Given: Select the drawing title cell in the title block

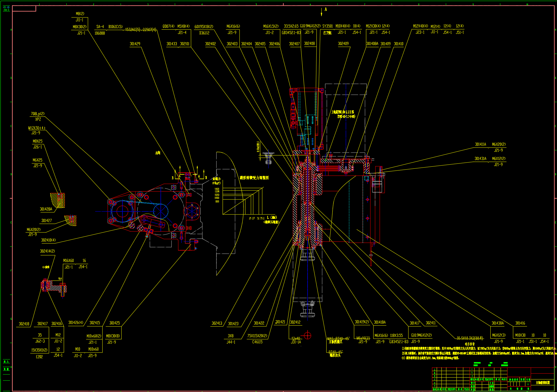Looking at the screenshot, I should pos(542,383).
